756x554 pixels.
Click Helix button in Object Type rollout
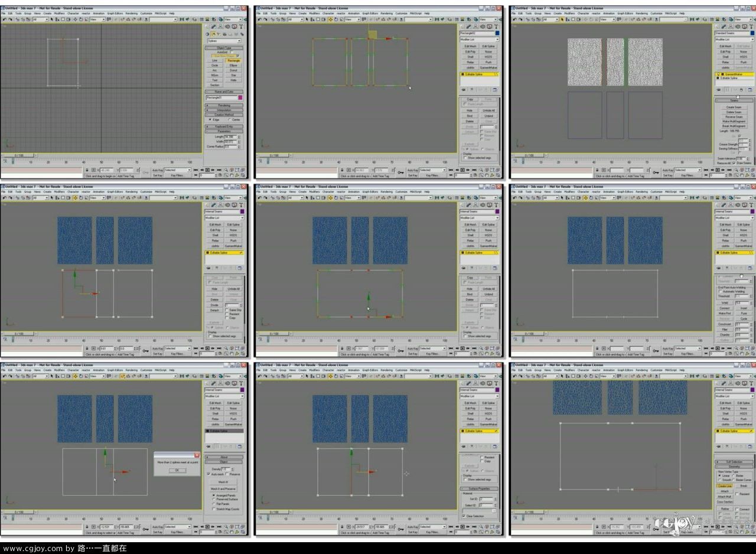point(233,80)
